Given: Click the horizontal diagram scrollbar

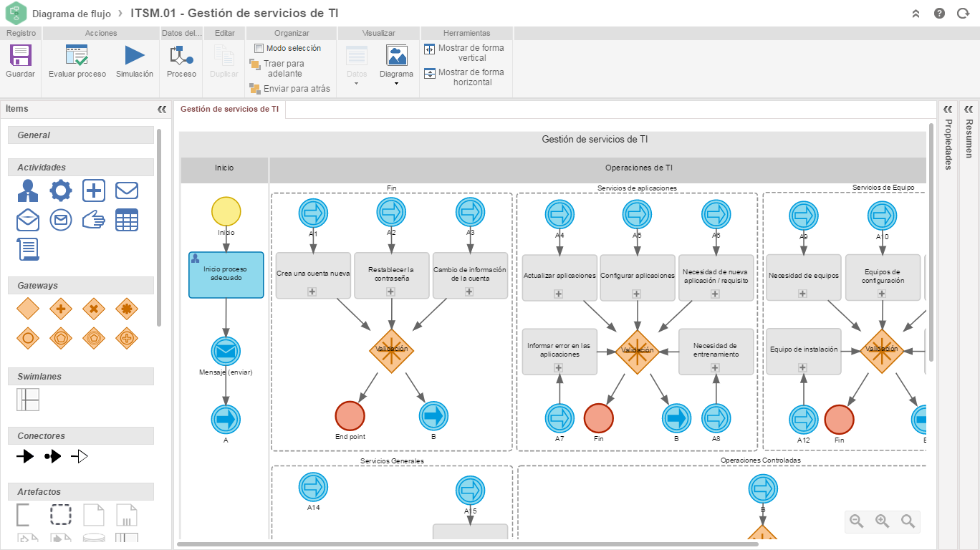Looking at the screenshot, I should (468, 544).
